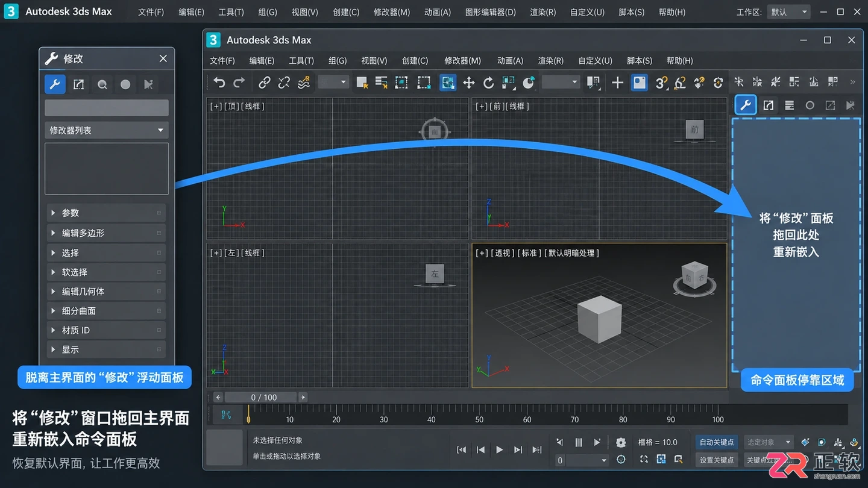
Task: Click the ViewCube in the perspective viewport
Action: tap(694, 278)
